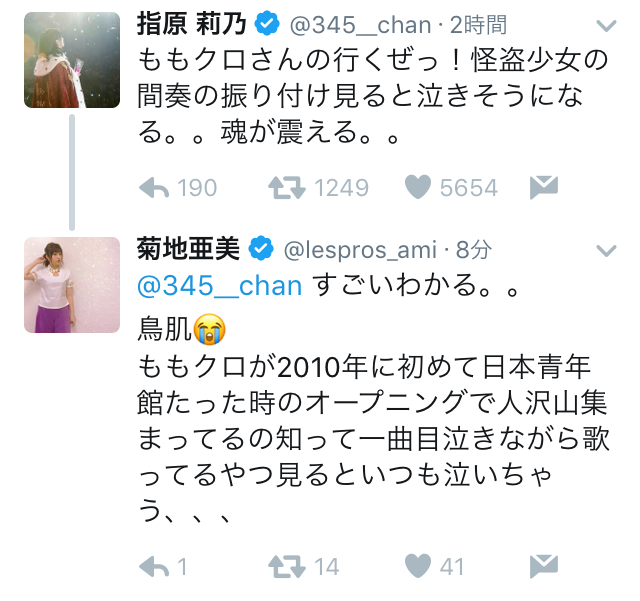The height and width of the screenshot is (602, 640).
Task: Open the @345__chan handle in first tweet header
Action: tap(360, 25)
